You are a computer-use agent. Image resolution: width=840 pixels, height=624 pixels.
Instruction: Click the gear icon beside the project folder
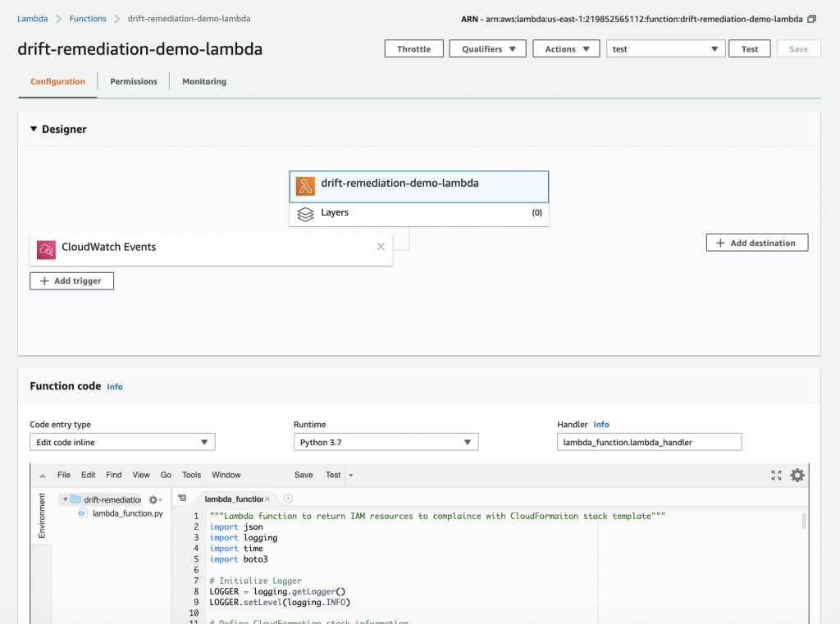tap(153, 499)
